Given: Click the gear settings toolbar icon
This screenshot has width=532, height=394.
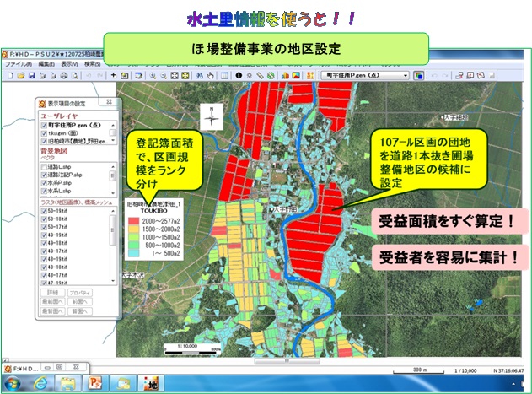Looking at the screenshot, I should coord(250,75).
